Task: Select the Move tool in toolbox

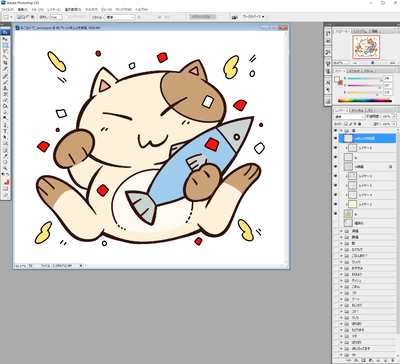Action: (x=5, y=39)
